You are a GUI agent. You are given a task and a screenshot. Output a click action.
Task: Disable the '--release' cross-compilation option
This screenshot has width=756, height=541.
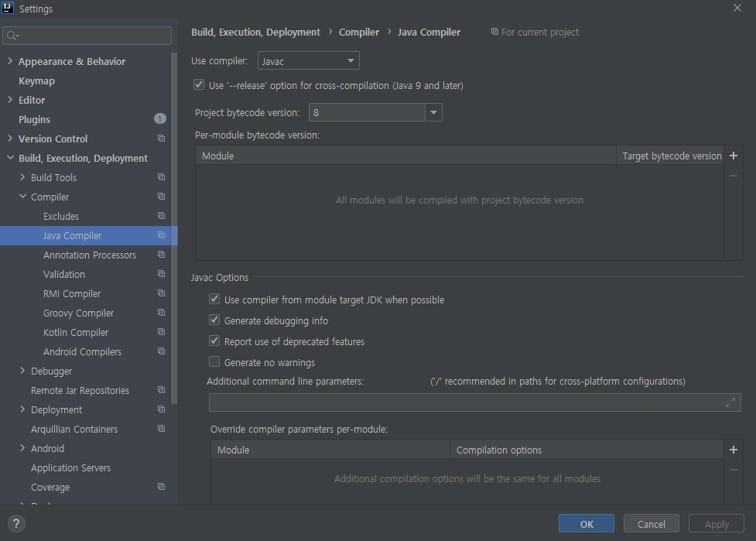click(x=199, y=85)
